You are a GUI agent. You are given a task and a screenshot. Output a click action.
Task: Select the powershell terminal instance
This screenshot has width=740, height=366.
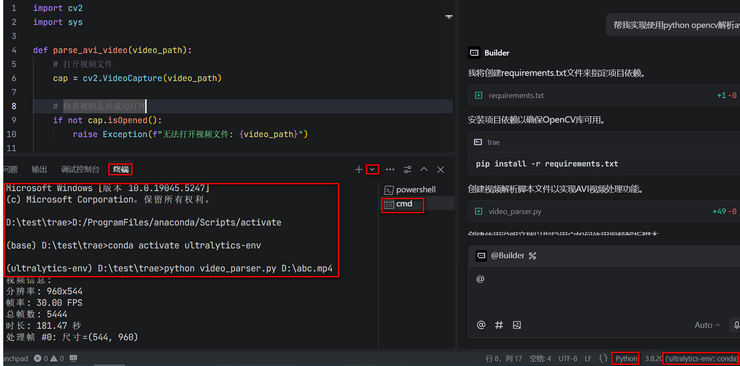point(417,190)
